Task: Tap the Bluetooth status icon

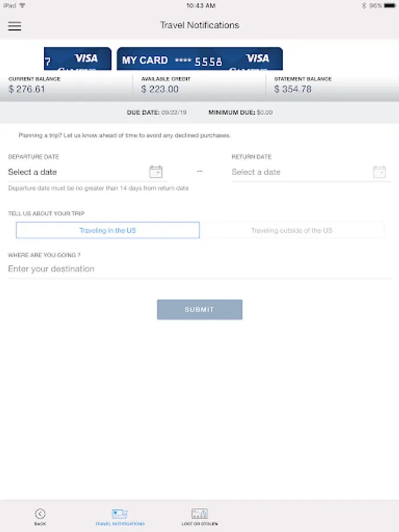Action: pyautogui.click(x=364, y=5)
